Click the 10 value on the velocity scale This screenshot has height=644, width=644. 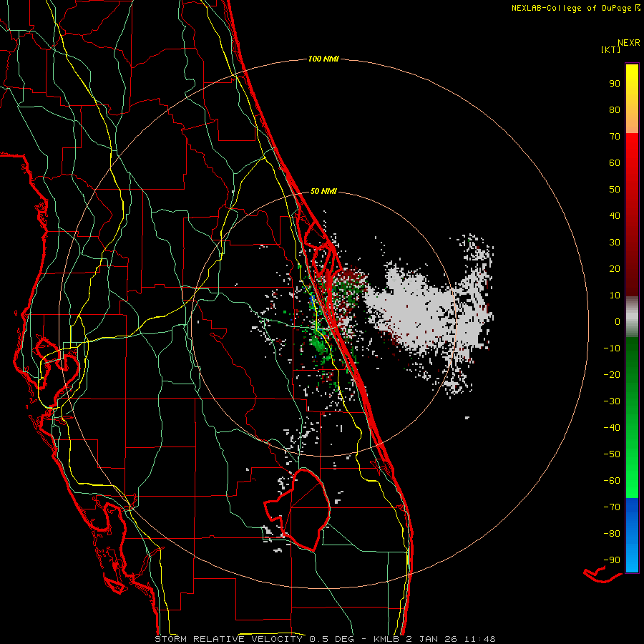[x=615, y=296]
